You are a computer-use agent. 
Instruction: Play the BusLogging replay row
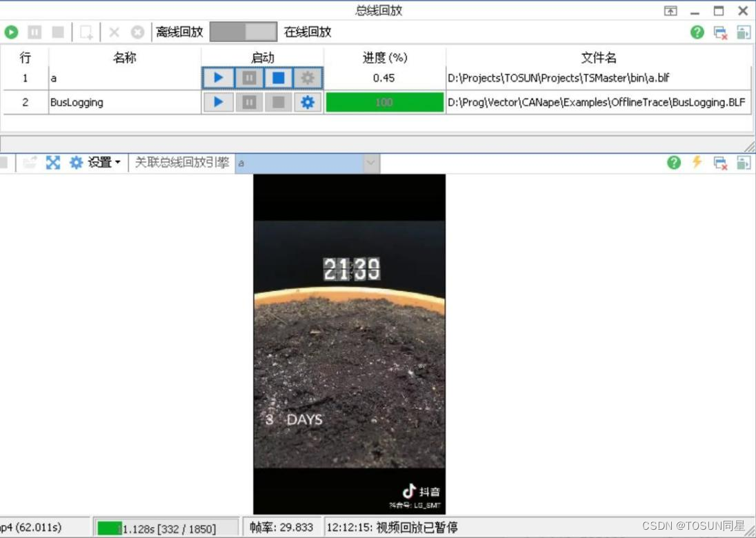coord(219,101)
